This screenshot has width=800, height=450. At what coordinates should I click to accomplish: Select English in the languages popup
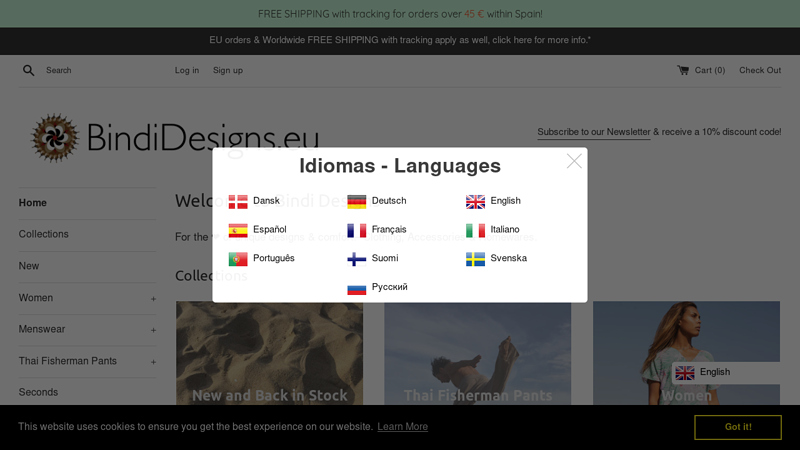(506, 201)
